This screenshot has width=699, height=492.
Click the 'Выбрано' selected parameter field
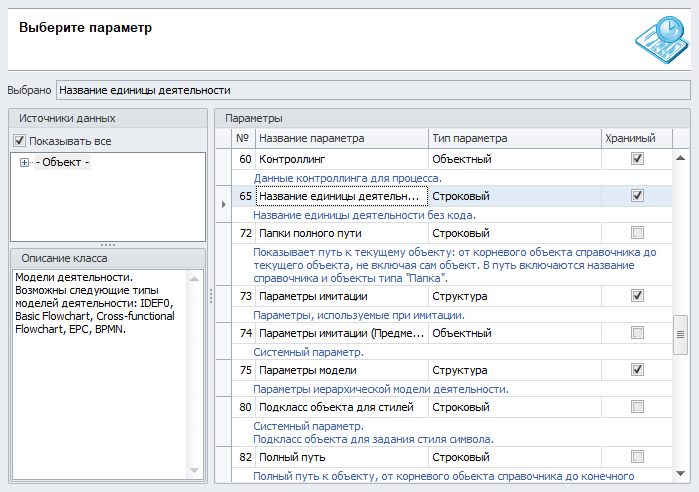pos(372,90)
